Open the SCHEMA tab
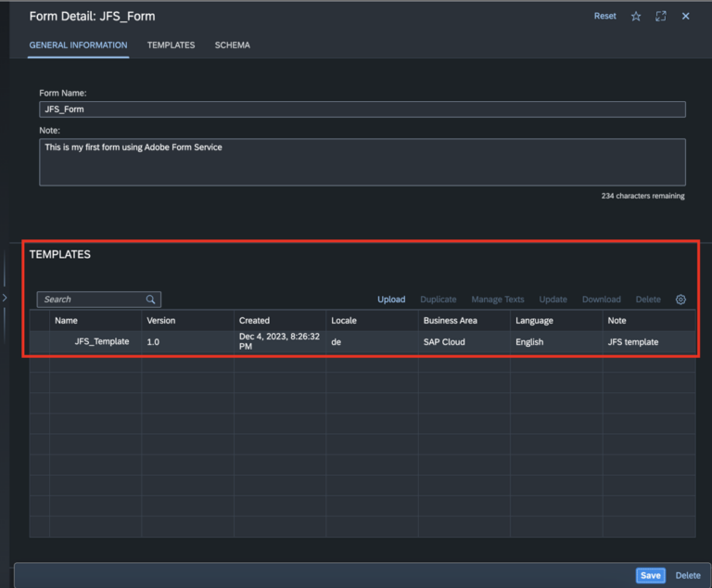The image size is (712, 588). coord(232,45)
